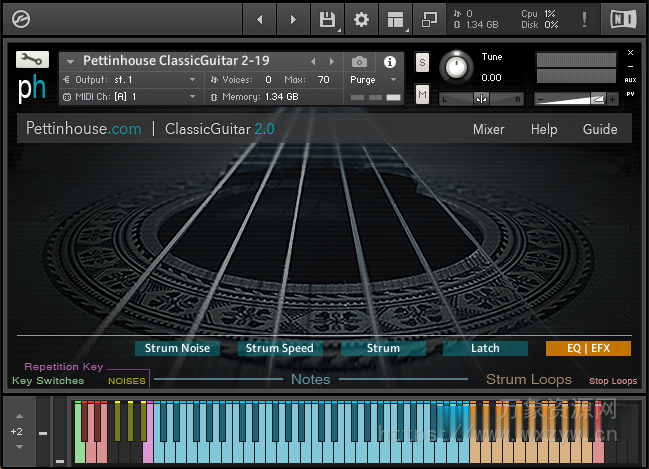Select previous preset arrow beside instrument name
Screen dimensions: 649x469
(313, 62)
